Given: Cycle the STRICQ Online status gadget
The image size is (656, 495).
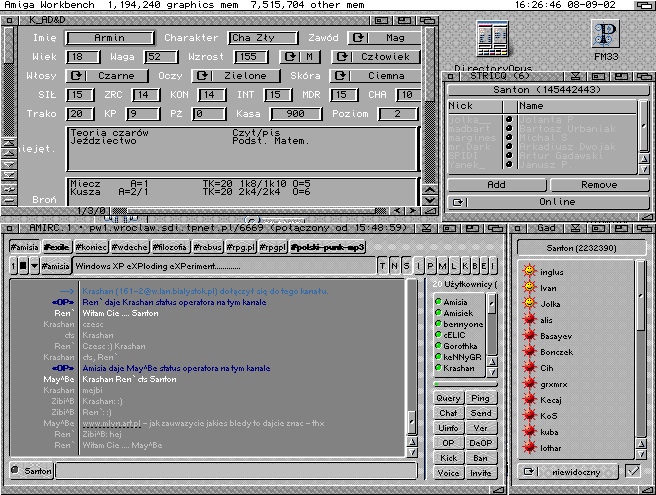Looking at the screenshot, I should click(x=548, y=202).
